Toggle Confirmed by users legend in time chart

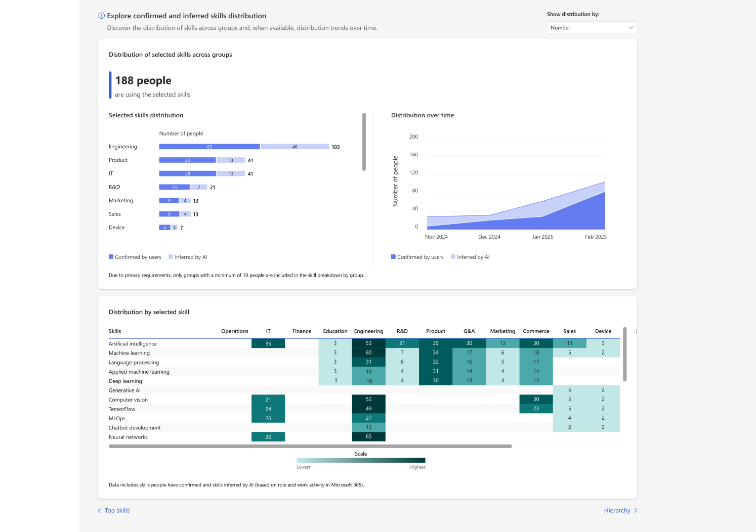[417, 257]
